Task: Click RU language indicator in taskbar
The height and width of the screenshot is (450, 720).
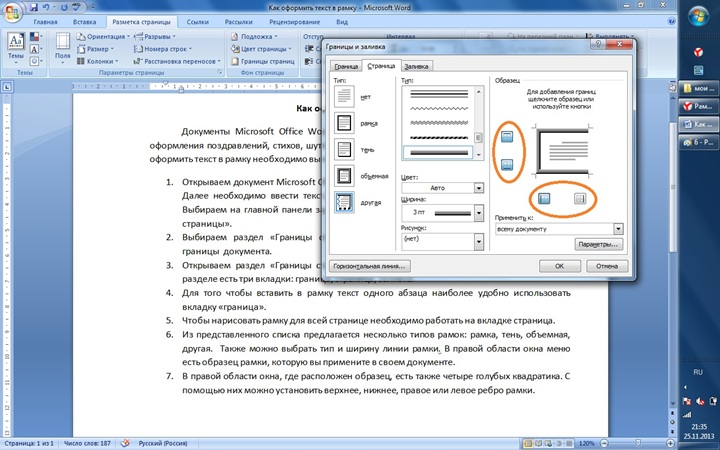Action: point(698,372)
